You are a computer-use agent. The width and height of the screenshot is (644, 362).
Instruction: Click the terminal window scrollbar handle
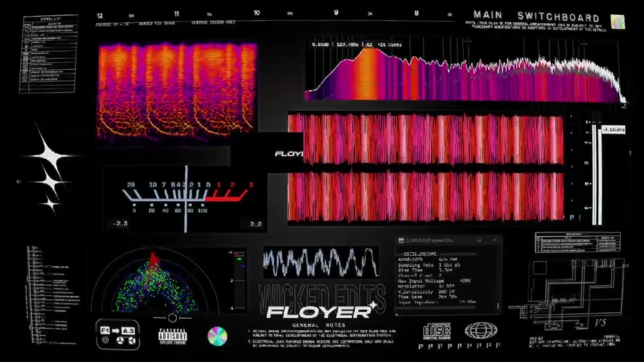498,306
